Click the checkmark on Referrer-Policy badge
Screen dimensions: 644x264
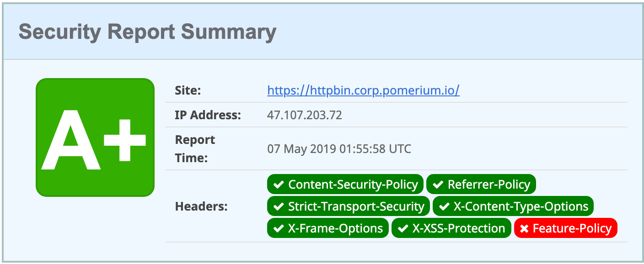(x=437, y=184)
